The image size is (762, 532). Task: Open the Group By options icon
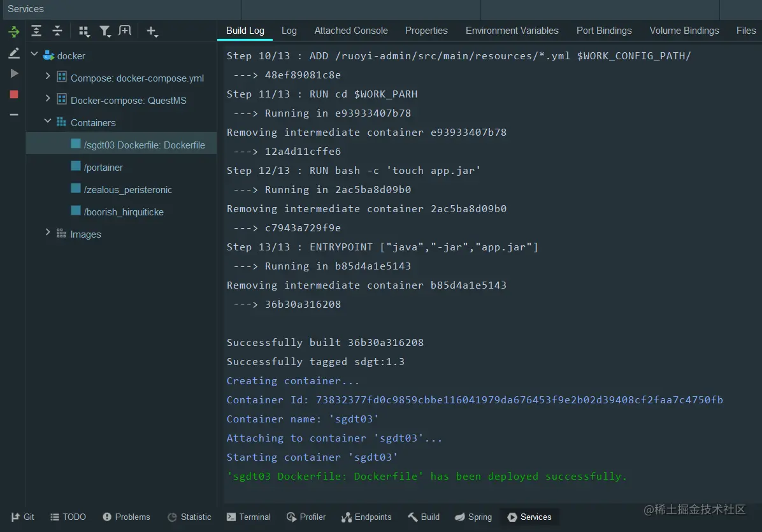coord(84,32)
